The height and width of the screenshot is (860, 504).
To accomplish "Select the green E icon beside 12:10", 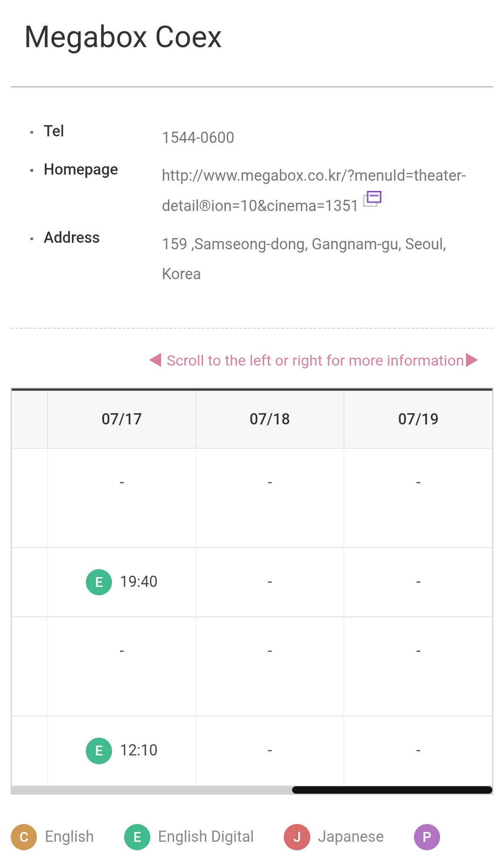I will pos(99,751).
